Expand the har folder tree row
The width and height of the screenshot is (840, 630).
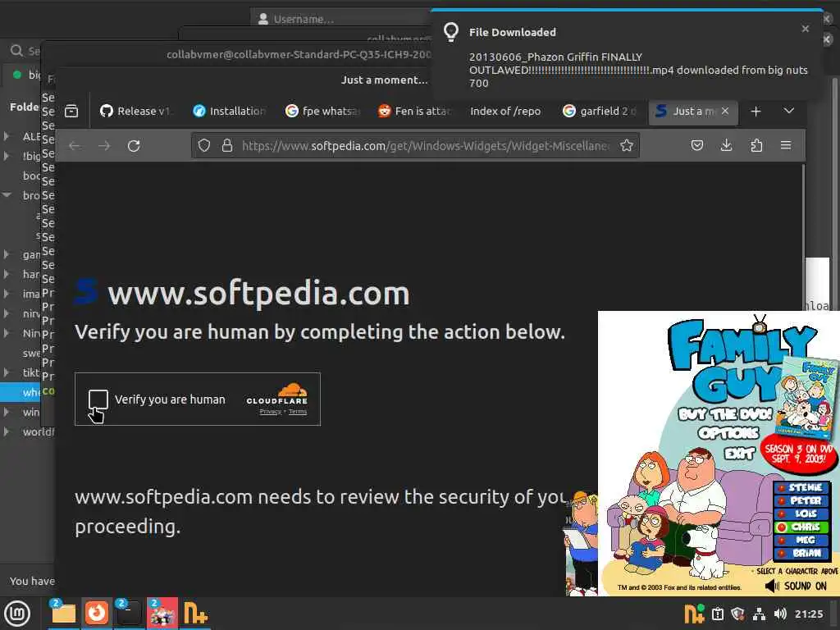(7, 274)
